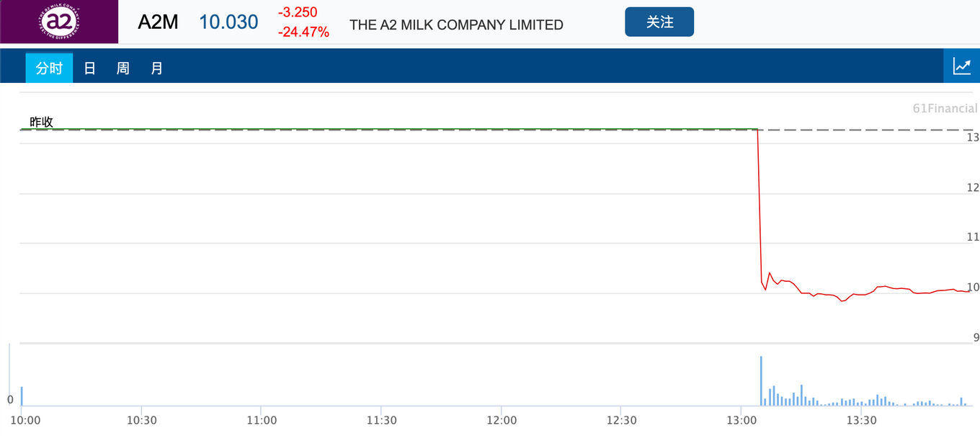Viewport: 980px width, 436px height.
Task: Click the 12 price axis label
Action: tap(973, 187)
